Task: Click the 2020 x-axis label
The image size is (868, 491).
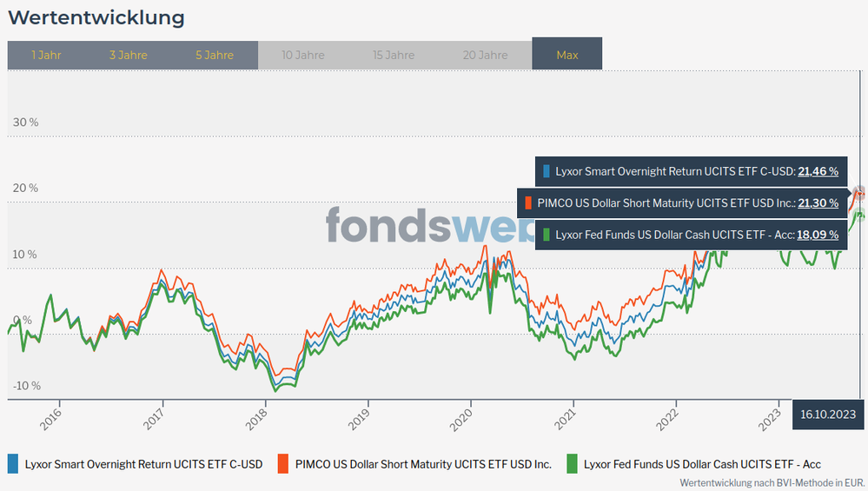Action: point(461,420)
